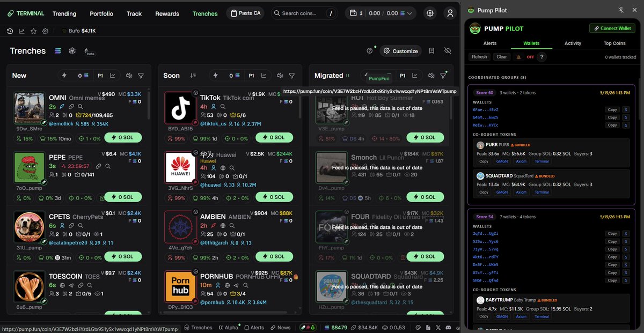Open the bookmark icon right of Customize
This screenshot has width=644, height=333.
click(x=431, y=51)
